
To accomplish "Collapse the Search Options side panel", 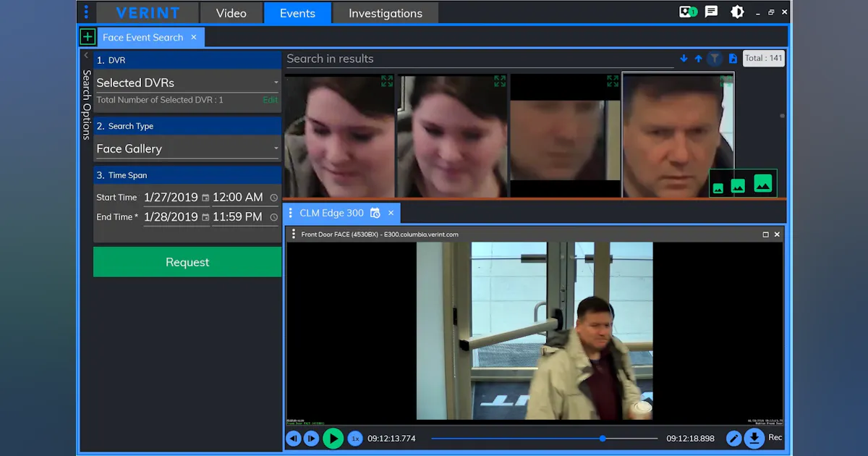I will click(x=86, y=56).
